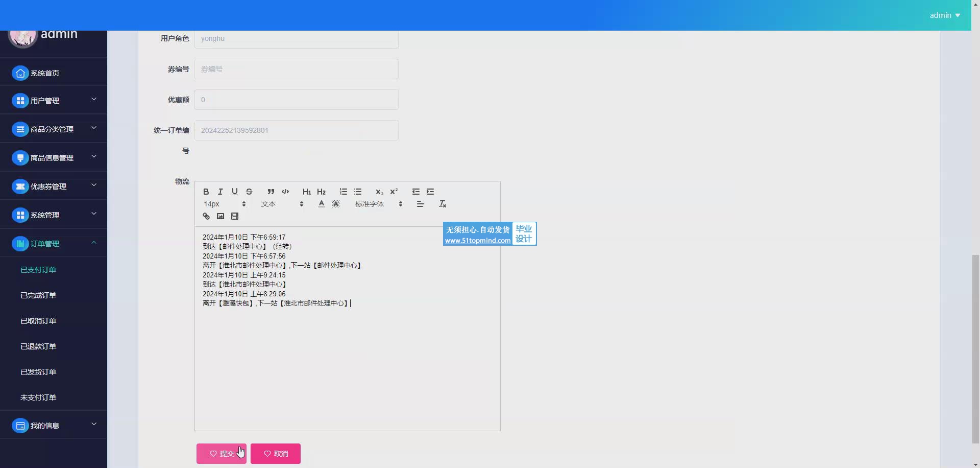Click the 我的信息 card icon
Screen dimensions: 980x468
click(20, 426)
